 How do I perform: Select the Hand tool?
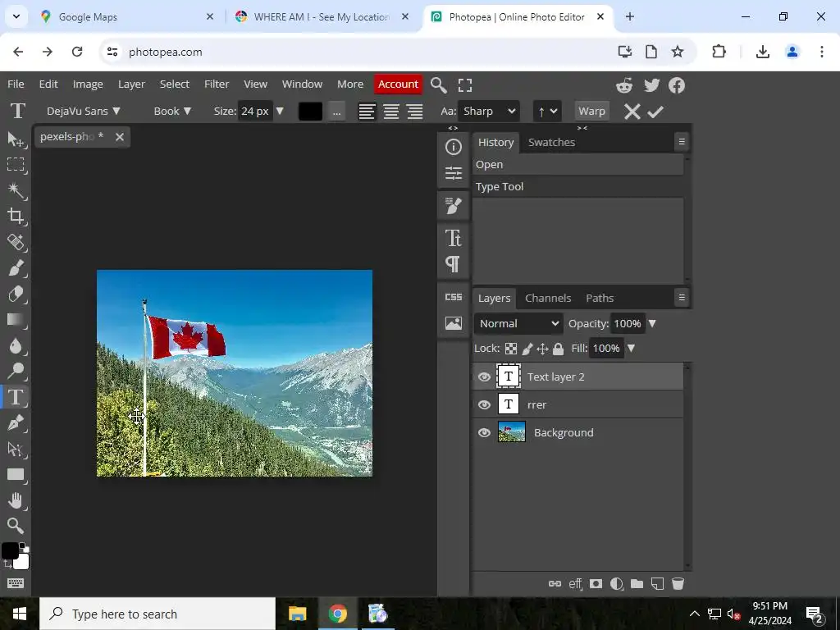(16, 500)
